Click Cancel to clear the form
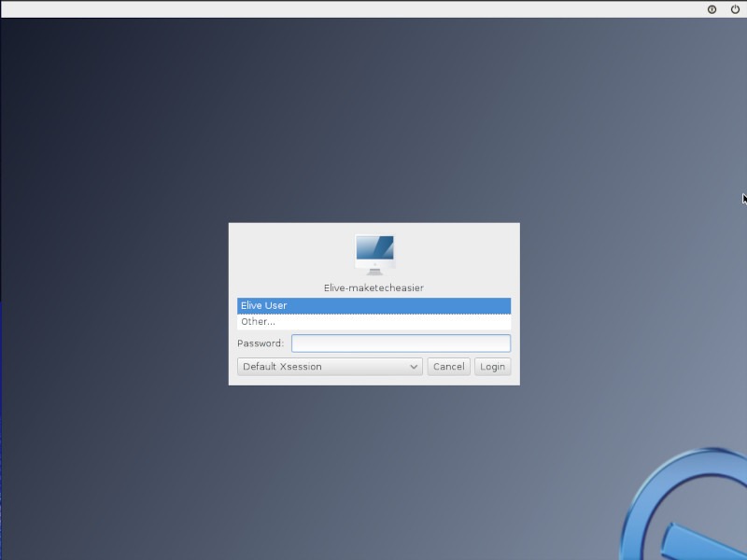This screenshot has width=747, height=560. click(x=448, y=366)
